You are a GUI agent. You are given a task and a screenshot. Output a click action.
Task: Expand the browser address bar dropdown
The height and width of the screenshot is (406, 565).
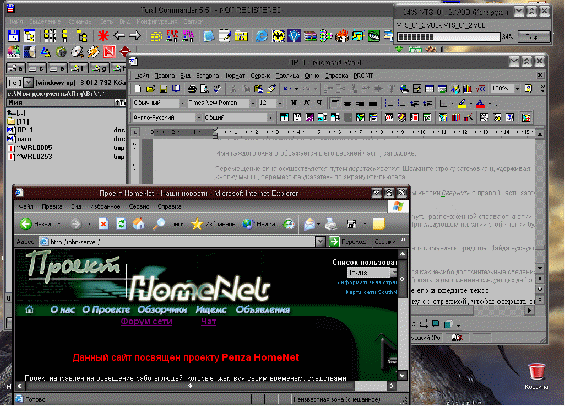coord(320,242)
